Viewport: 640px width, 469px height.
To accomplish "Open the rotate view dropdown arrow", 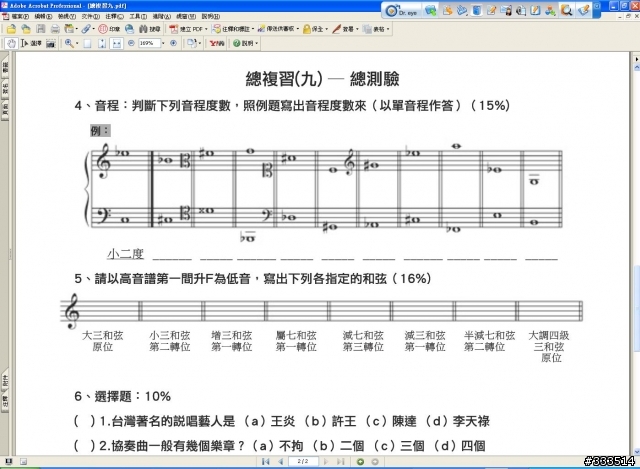I will (200, 43).
